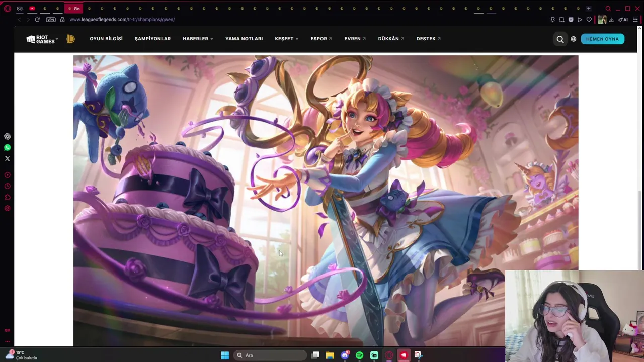Open the profile avatar in toolbar
The image size is (644, 362).
coord(602,20)
